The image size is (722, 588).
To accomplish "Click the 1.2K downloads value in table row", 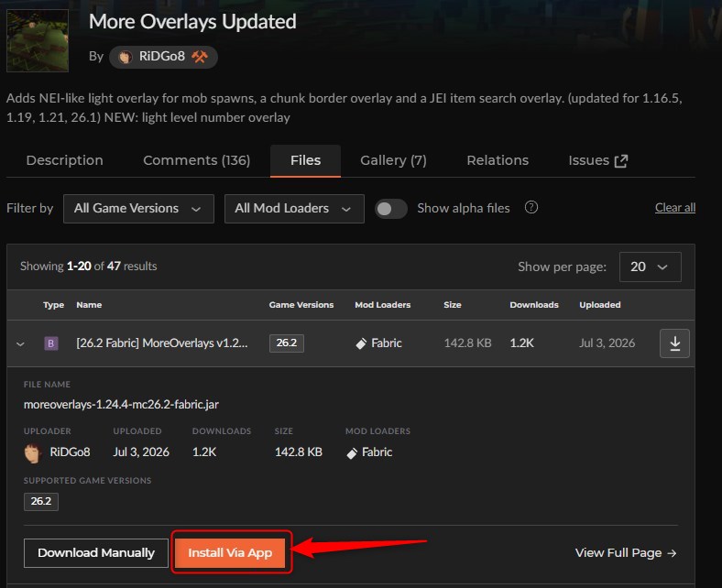I will pos(521,343).
